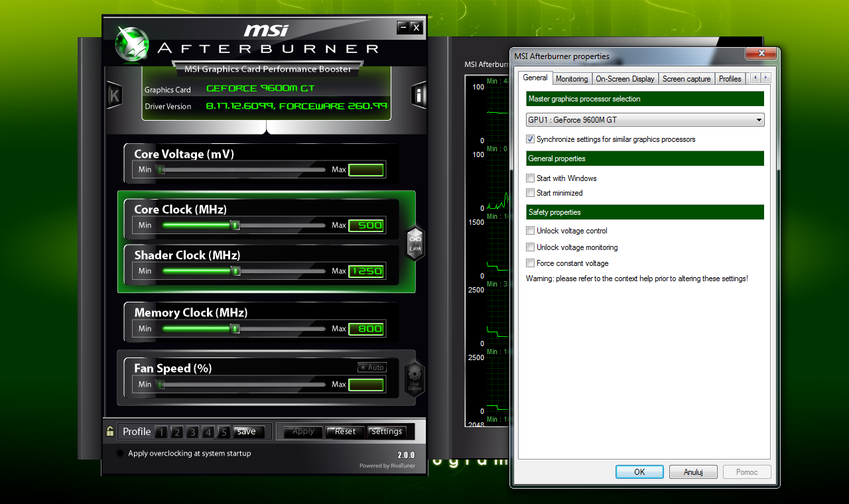Click the profile lock icon
The height and width of the screenshot is (504, 849).
(110, 432)
